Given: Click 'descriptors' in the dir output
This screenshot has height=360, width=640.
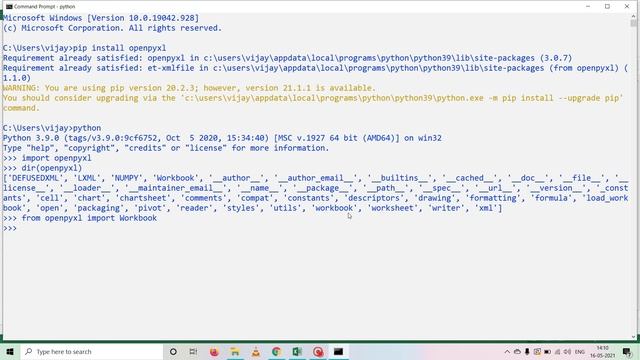Looking at the screenshot, I should click(x=374, y=198).
